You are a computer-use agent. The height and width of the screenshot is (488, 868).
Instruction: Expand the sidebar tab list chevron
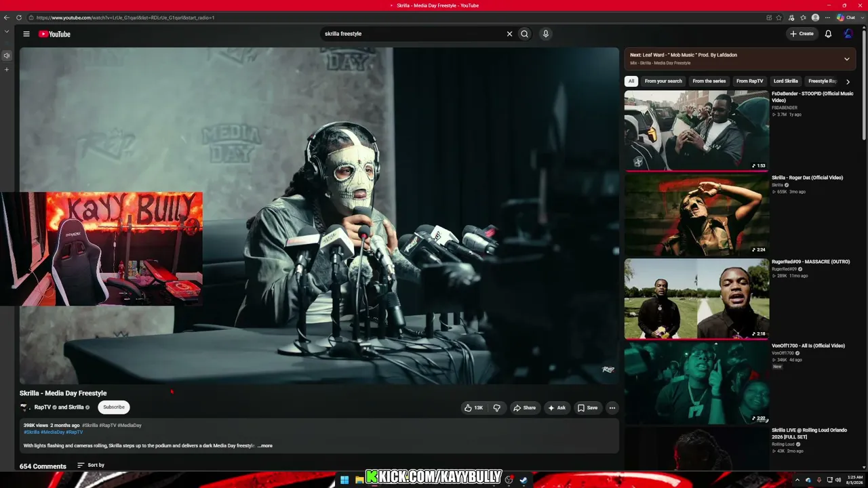[7, 32]
